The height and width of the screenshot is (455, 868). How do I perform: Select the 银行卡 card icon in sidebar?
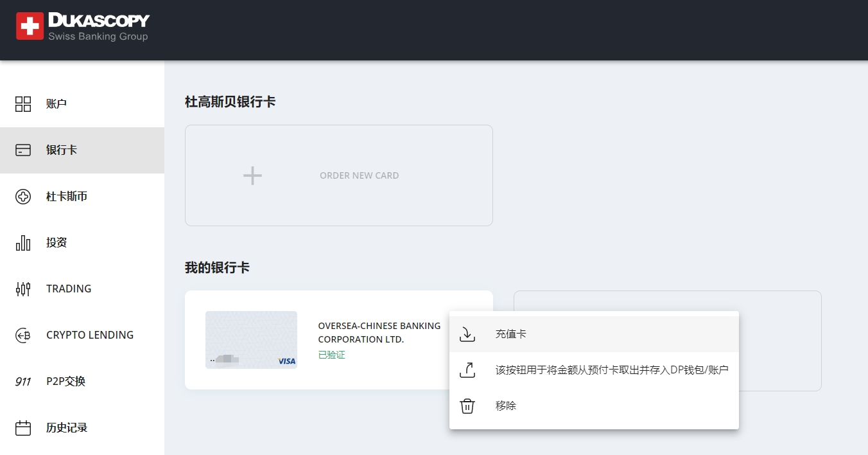coord(23,150)
